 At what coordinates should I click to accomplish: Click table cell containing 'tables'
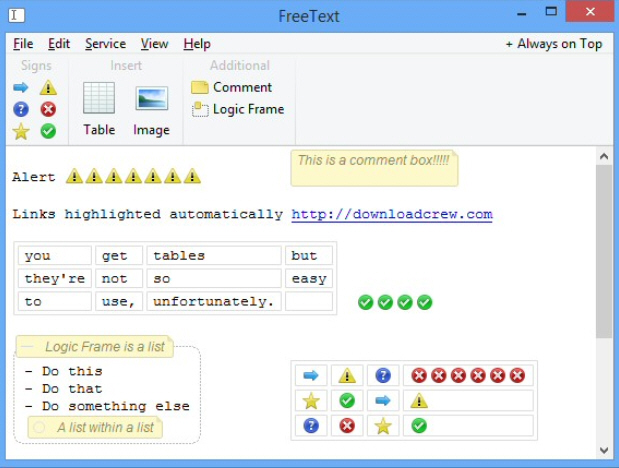pyautogui.click(x=214, y=256)
